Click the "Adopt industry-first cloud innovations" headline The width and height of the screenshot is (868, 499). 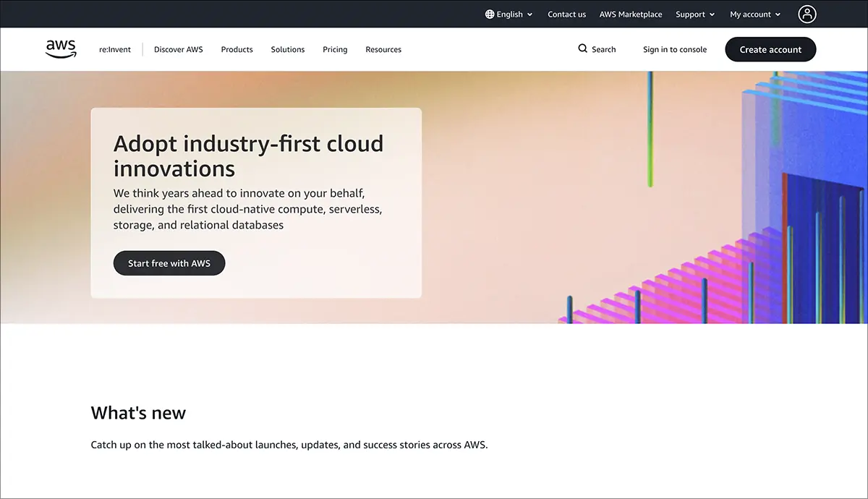249,155
